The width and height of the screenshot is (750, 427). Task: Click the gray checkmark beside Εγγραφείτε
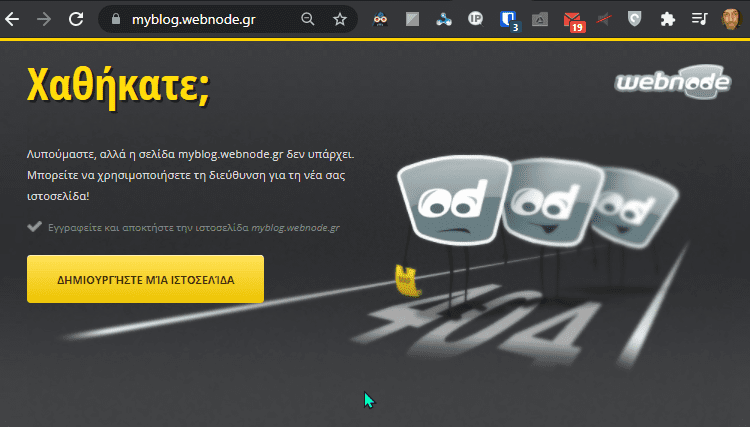pos(34,226)
